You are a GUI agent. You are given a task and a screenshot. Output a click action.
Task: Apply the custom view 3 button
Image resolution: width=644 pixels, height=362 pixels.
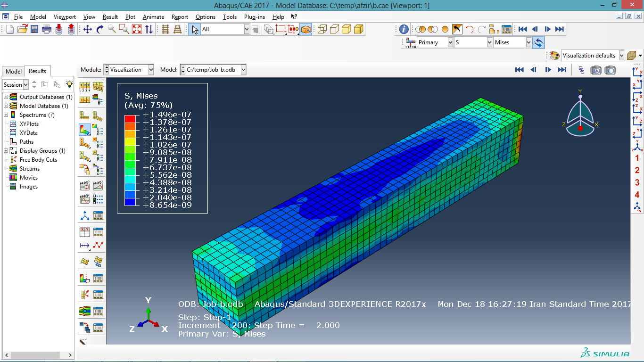point(637,182)
